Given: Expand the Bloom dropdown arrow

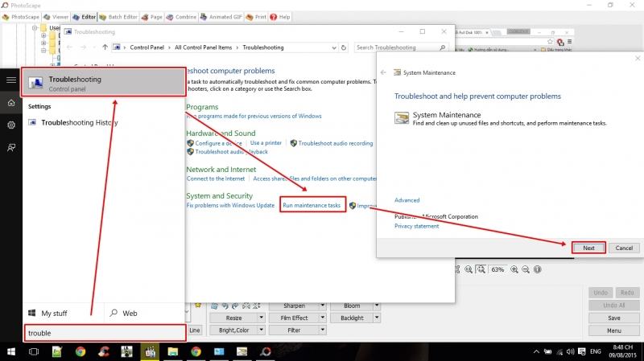Looking at the screenshot, I should tap(378, 306).
